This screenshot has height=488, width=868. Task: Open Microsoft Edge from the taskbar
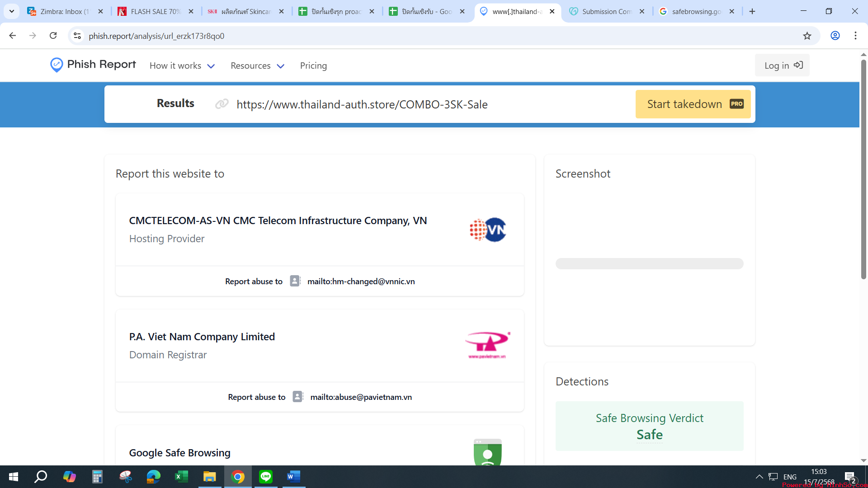coord(153,477)
